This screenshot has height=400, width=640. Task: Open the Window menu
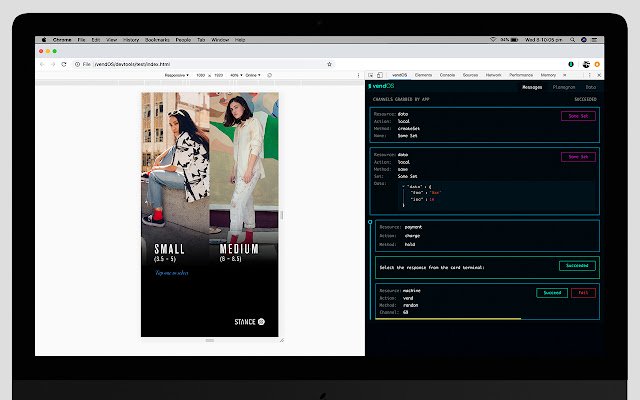click(x=220, y=40)
